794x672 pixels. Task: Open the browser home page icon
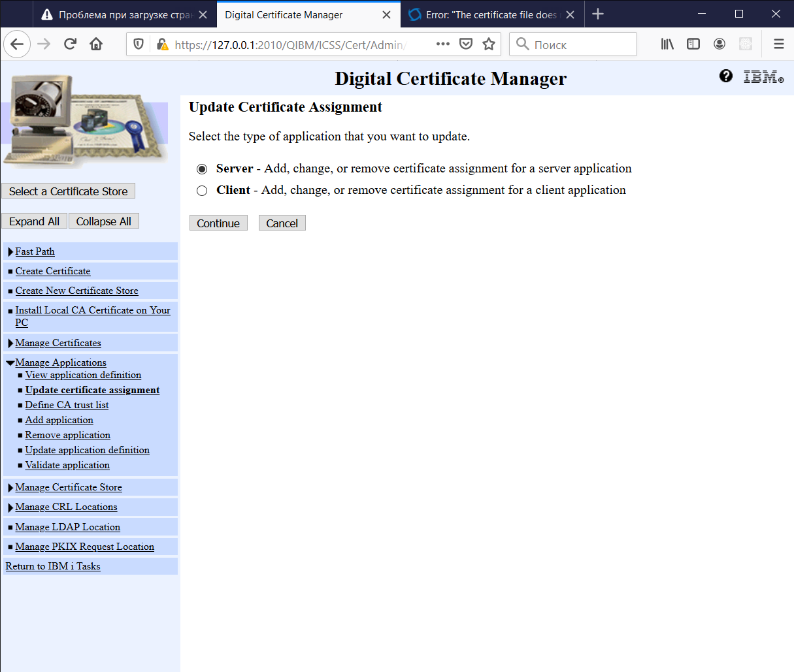click(x=96, y=44)
